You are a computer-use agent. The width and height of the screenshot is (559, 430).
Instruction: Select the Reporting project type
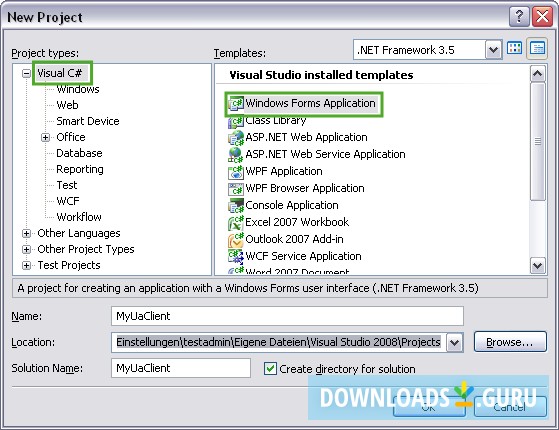80,169
